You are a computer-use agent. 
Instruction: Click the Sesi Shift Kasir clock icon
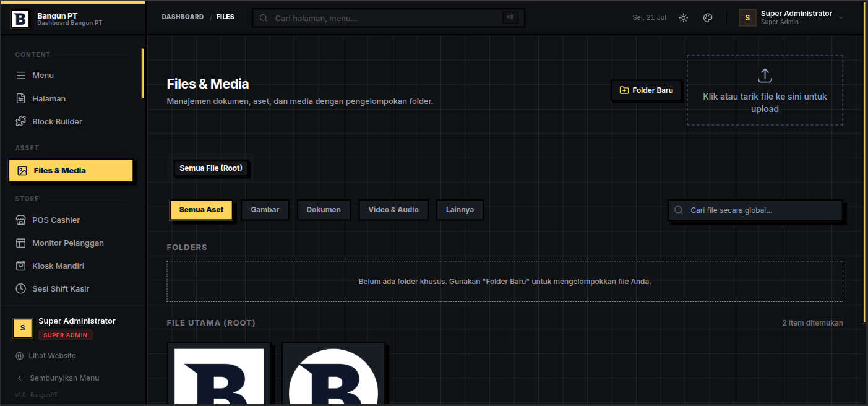20,288
